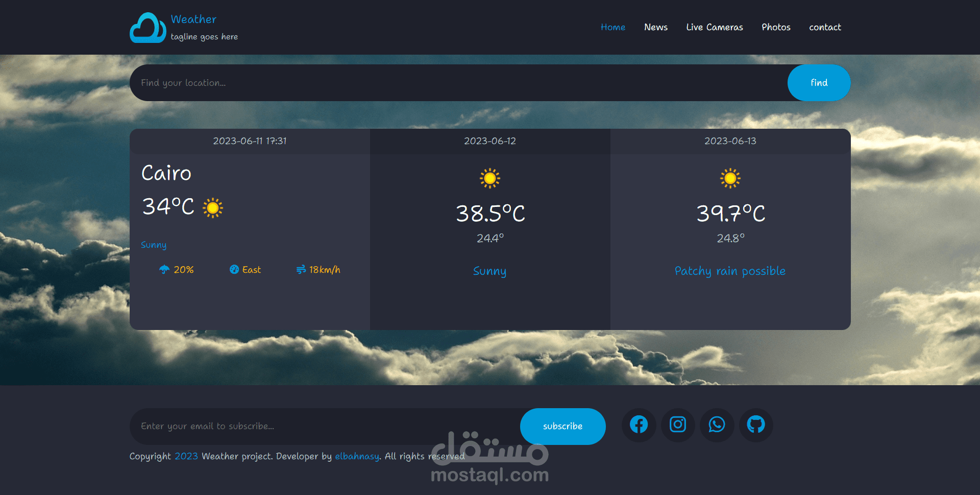Click the wind speed icon near 18km/h
The height and width of the screenshot is (495, 980).
tap(301, 270)
